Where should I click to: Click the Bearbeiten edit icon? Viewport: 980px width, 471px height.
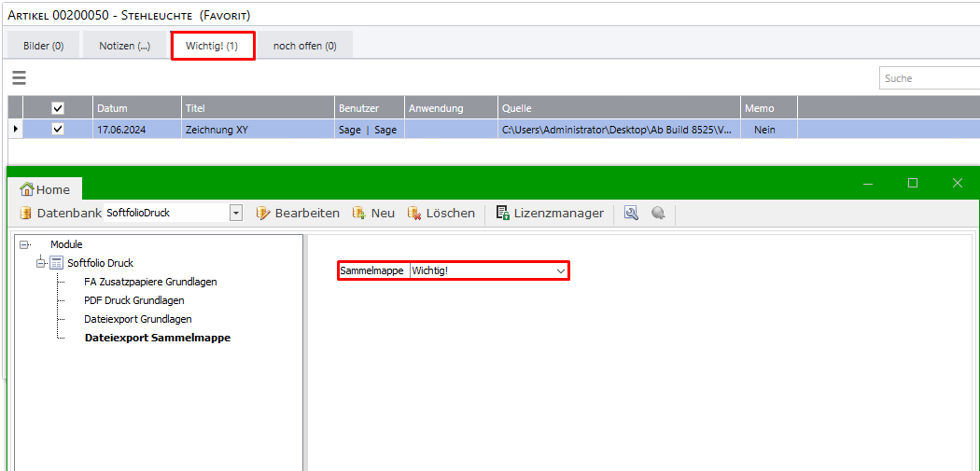263,214
